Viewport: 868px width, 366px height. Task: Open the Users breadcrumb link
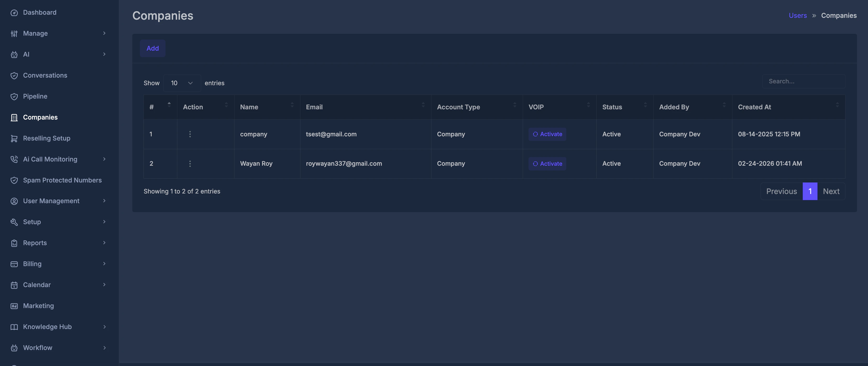tap(798, 15)
